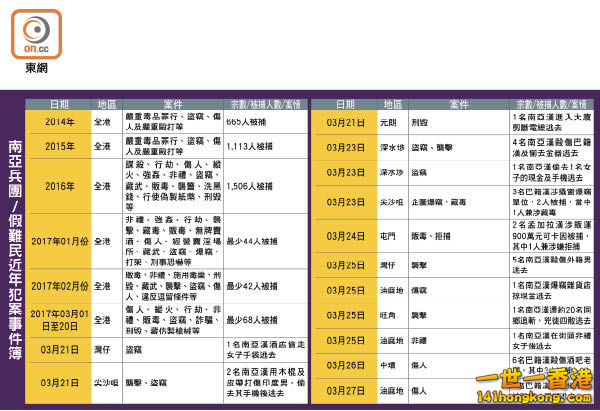Click the on.cc orange logo icon
This screenshot has height=411, width=600.
(x=36, y=34)
